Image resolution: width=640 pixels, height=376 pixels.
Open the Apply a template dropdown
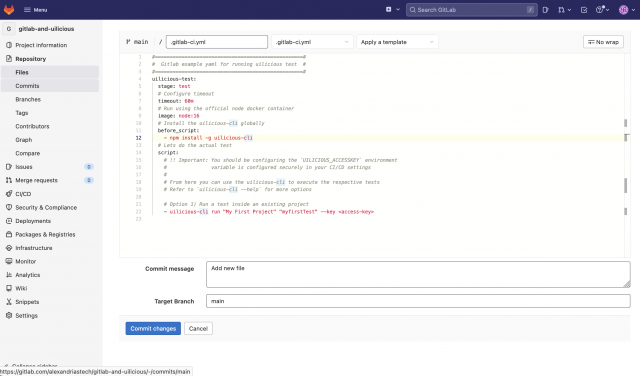[397, 42]
